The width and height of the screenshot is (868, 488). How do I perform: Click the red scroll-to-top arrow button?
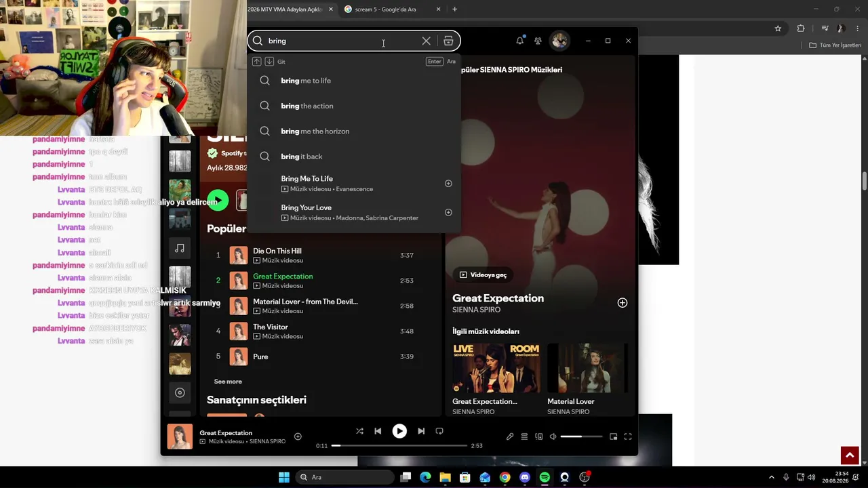tap(850, 455)
